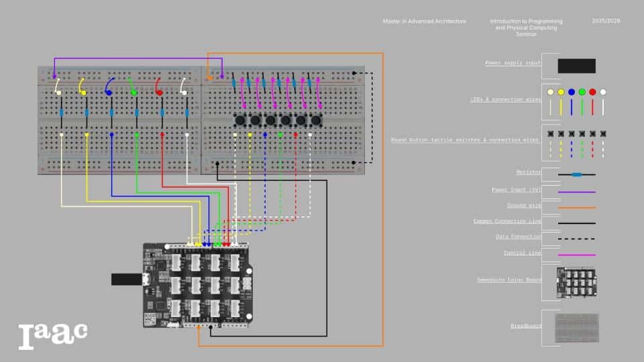Image resolution: width=644 pixels, height=362 pixels.
Task: Click the IAAC logo in bottom-left corner
Action: pyautogui.click(x=53, y=335)
